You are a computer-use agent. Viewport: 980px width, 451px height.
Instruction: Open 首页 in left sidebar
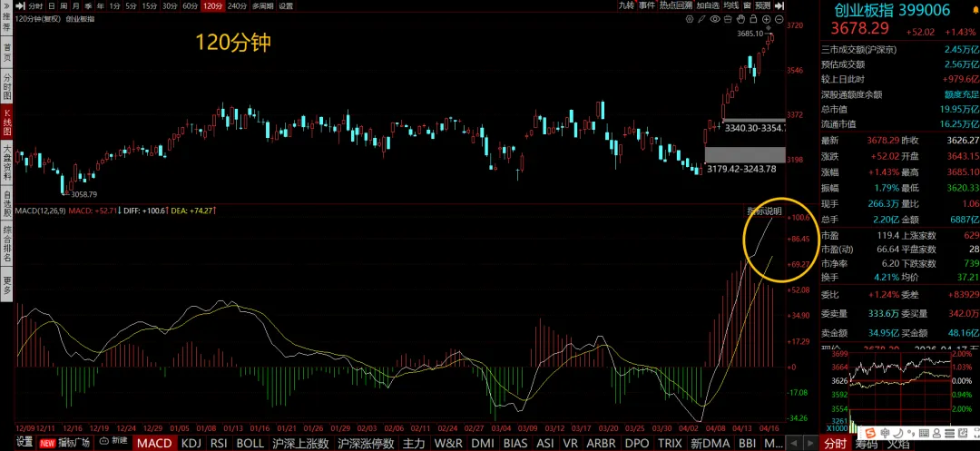[6, 52]
